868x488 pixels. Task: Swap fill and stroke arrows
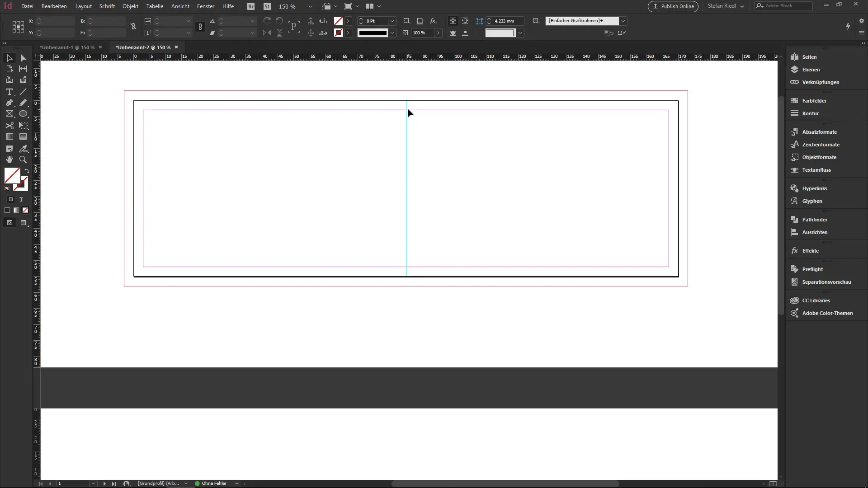pyautogui.click(x=27, y=171)
